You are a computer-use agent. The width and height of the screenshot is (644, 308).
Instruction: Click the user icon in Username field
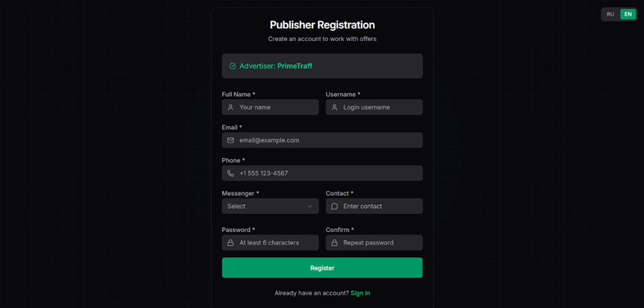pos(334,107)
